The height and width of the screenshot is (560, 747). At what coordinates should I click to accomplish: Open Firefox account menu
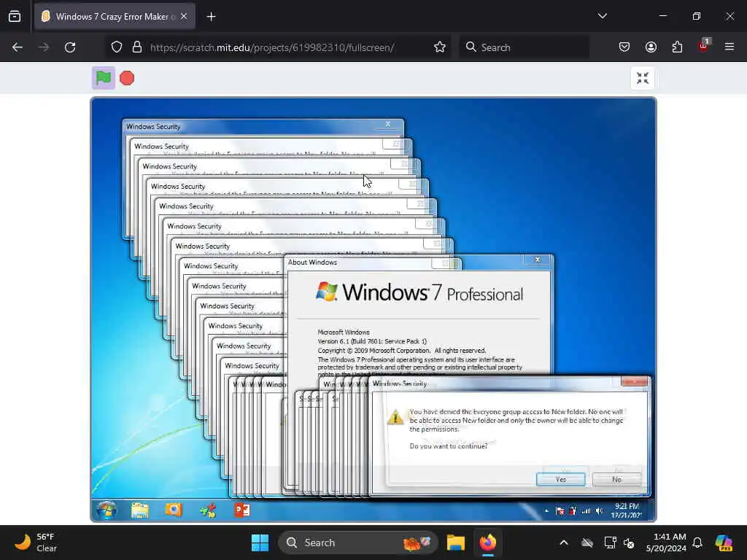(651, 47)
